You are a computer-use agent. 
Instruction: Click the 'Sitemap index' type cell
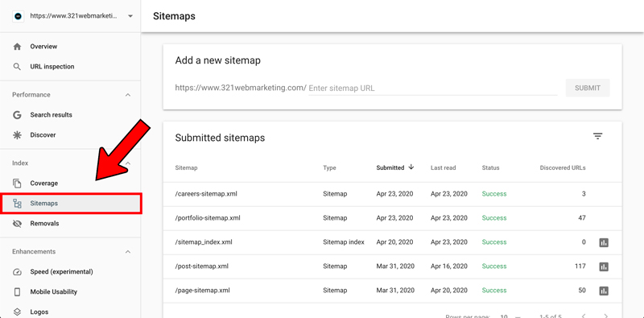coord(344,242)
